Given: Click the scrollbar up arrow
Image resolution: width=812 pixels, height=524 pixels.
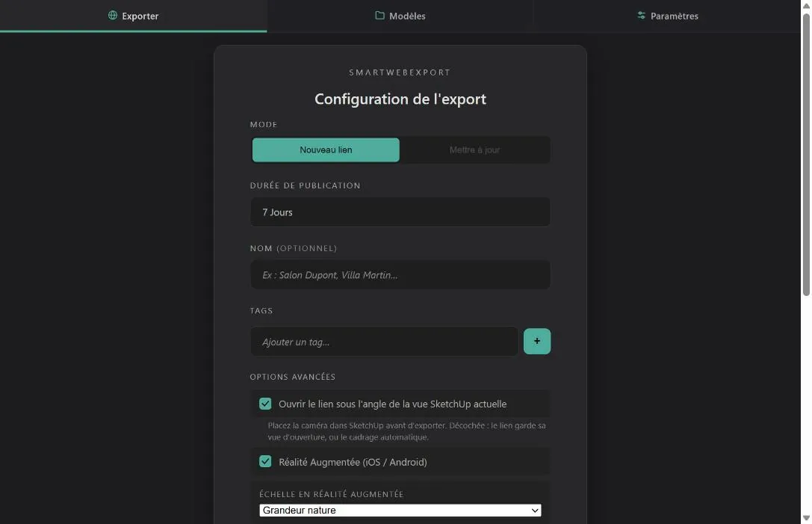Looking at the screenshot, I should pyautogui.click(x=806, y=5).
